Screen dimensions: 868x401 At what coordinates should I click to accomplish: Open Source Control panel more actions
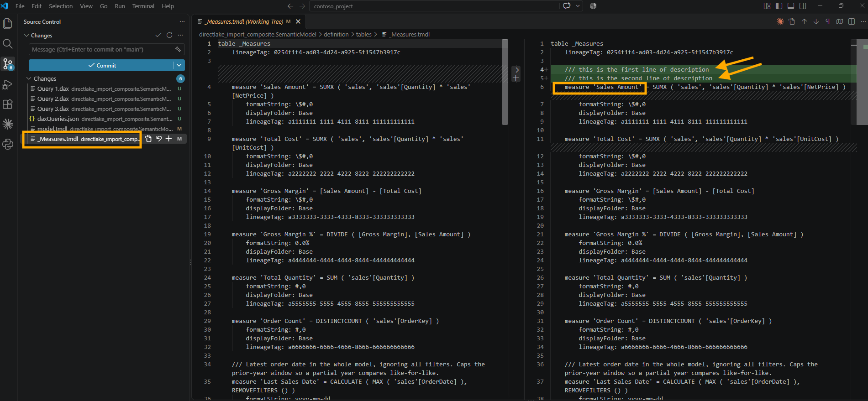[182, 21]
